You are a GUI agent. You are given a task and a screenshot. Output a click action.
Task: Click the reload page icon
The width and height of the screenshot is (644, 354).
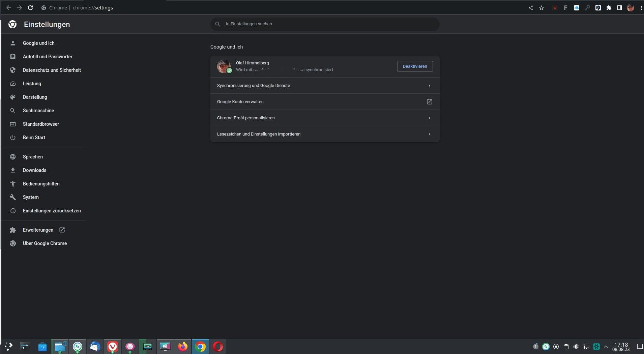(x=30, y=8)
